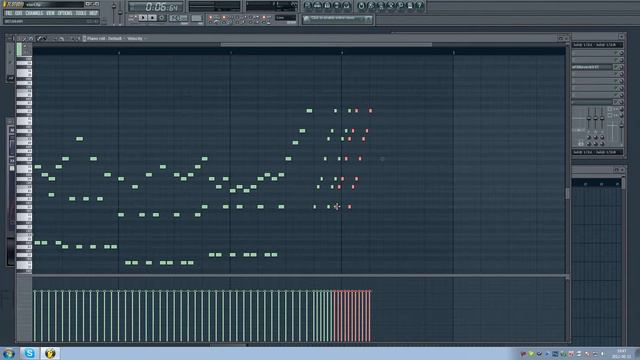Open the mixer input routing selector
640x360 pixels.
[x=597, y=45]
